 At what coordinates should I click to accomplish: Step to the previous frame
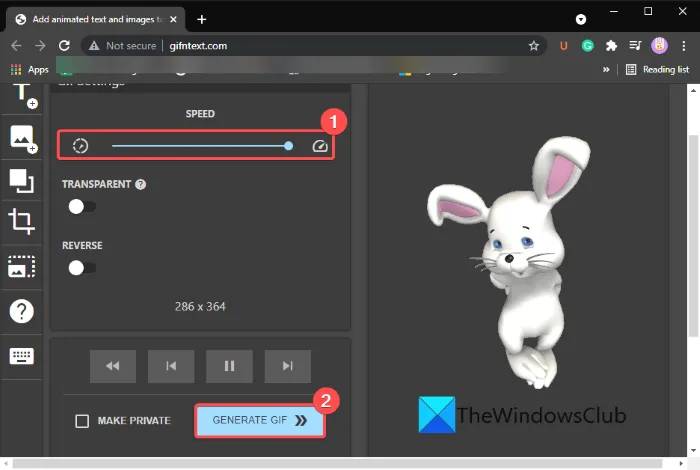[x=171, y=367]
